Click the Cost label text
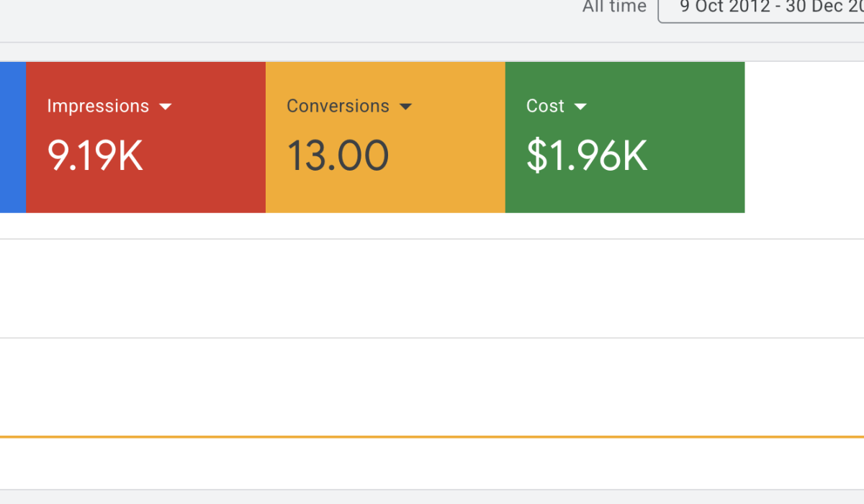864x504 pixels. coord(544,106)
